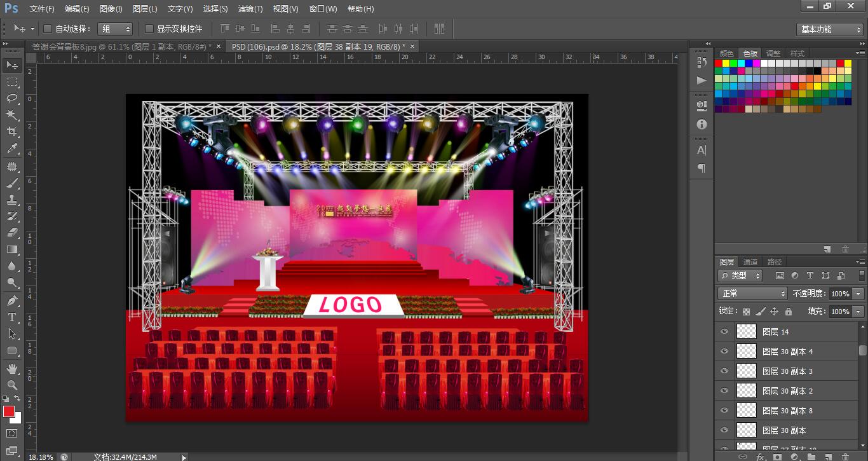
Task: Select the Blur tool
Action: [x=12, y=266]
